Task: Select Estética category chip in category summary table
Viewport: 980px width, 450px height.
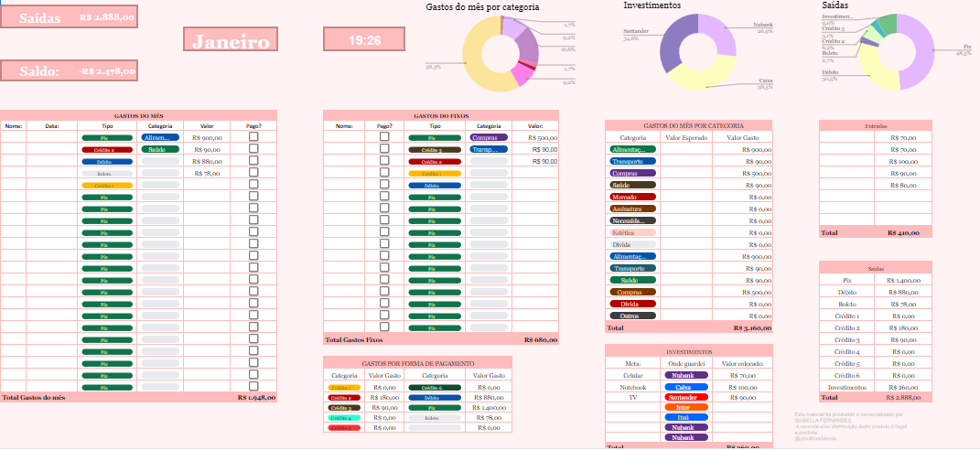Action: (633, 232)
